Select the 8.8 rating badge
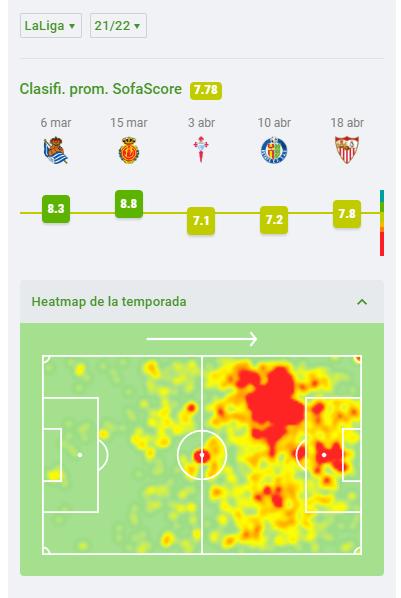 [129, 204]
